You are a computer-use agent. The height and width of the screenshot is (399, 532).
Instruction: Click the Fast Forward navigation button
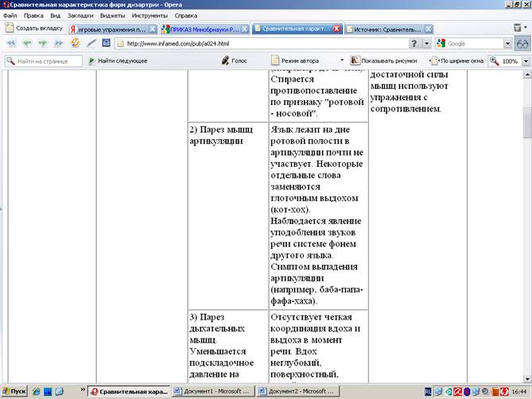click(x=58, y=43)
